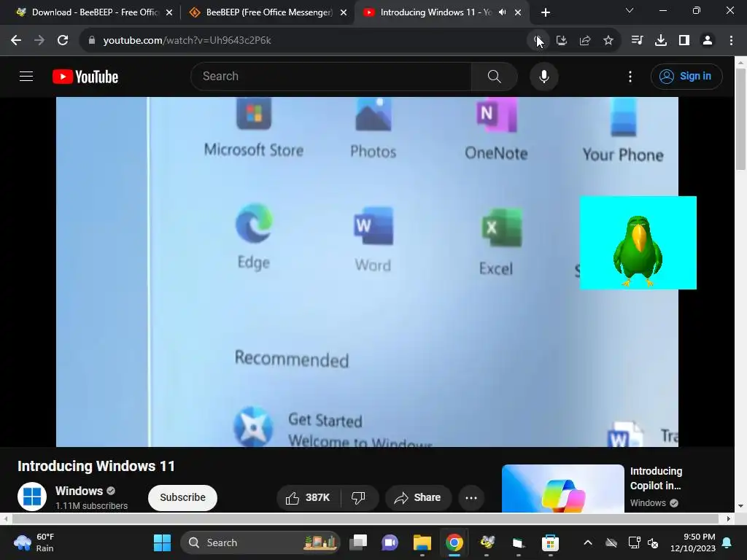Open Microsoft Store from taskbar

(x=550, y=542)
